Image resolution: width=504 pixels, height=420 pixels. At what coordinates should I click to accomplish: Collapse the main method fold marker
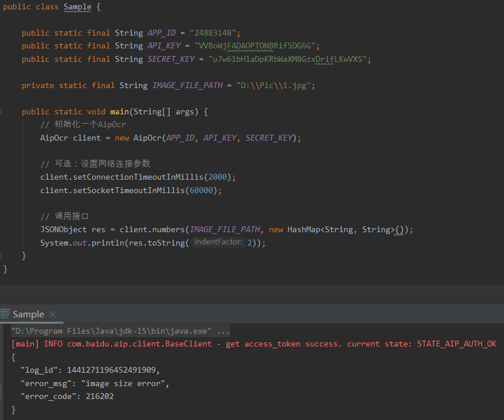click(x=1, y=112)
